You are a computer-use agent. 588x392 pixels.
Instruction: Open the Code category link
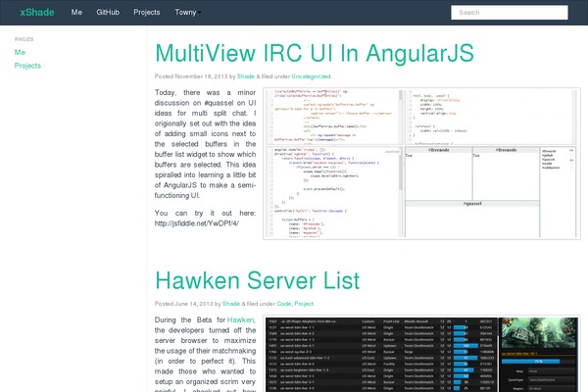[284, 304]
